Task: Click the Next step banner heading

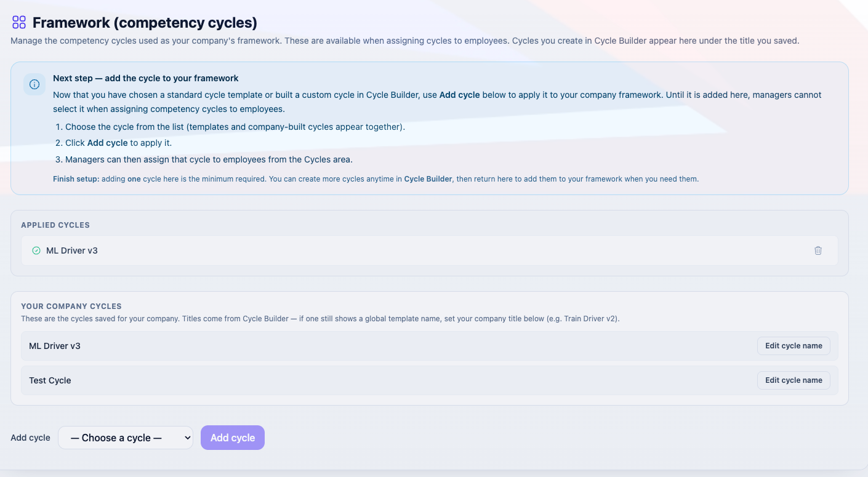Action: 146,78
